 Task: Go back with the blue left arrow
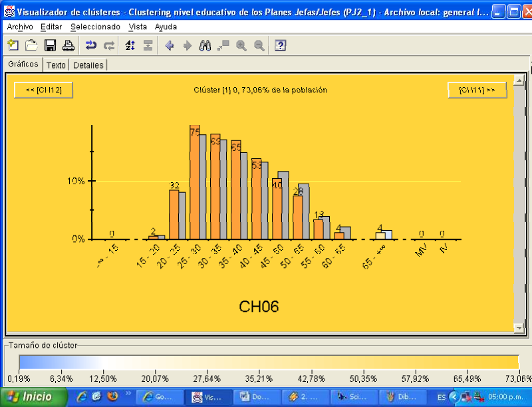point(169,45)
